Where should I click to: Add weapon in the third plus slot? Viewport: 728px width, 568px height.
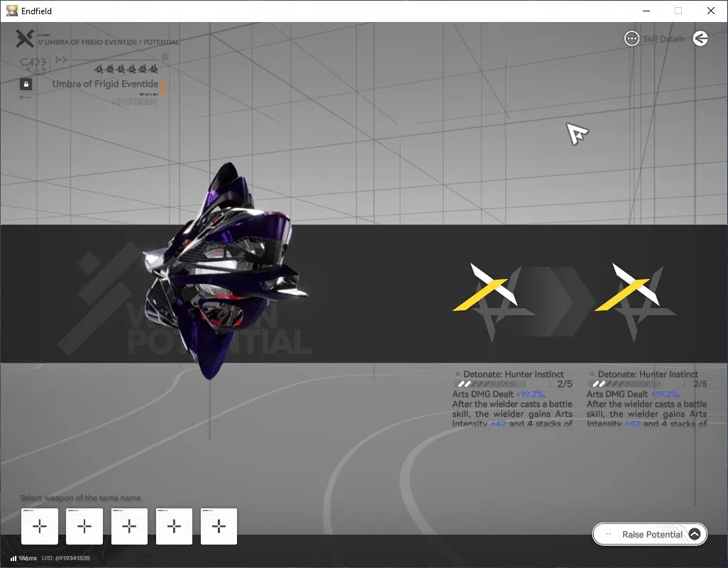tap(129, 526)
